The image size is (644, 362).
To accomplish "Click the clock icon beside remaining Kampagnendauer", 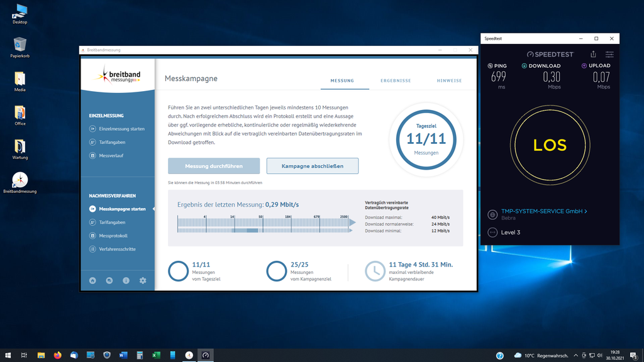I will (375, 271).
